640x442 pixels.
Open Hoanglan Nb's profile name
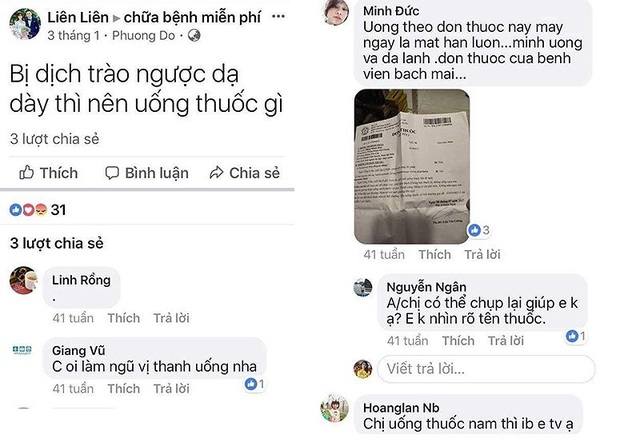point(401,408)
